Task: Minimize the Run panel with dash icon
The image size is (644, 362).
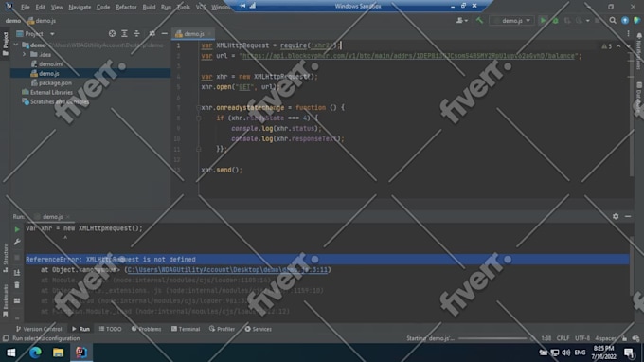Action: (628, 216)
